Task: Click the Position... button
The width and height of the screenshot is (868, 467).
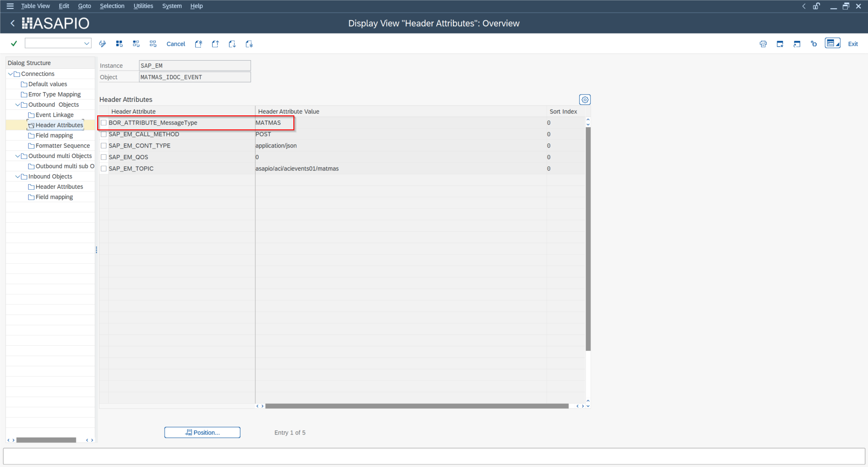Action: pyautogui.click(x=202, y=433)
